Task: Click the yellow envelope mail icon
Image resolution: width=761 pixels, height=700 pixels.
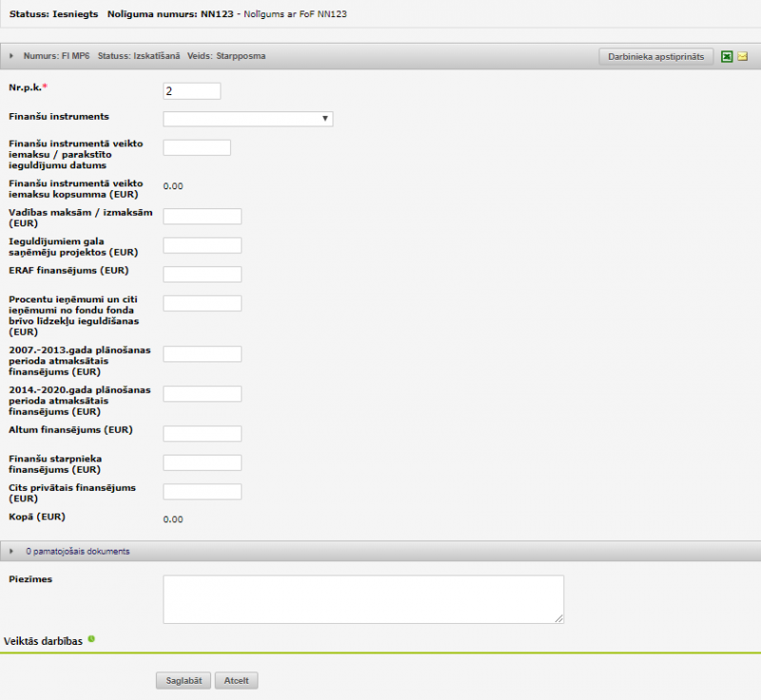Action: click(743, 57)
